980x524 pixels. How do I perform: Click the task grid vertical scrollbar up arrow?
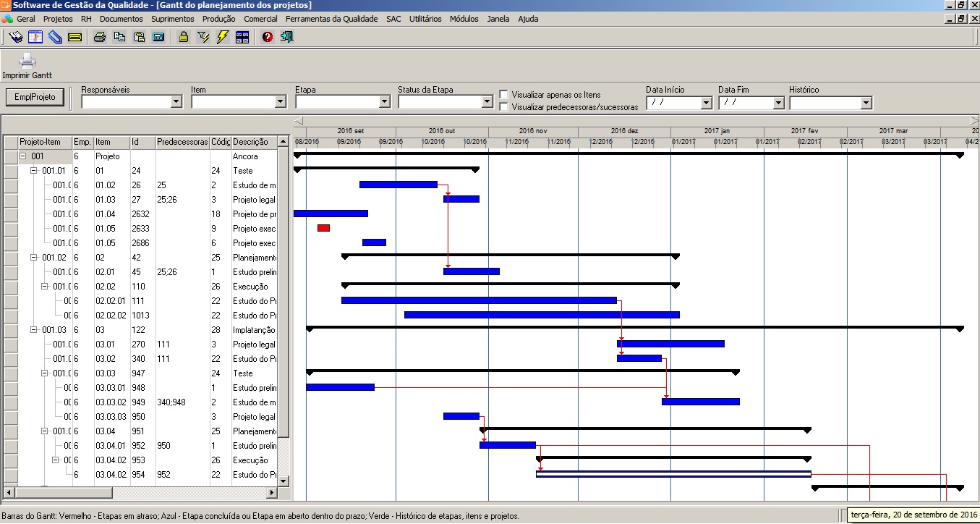pos(284,141)
